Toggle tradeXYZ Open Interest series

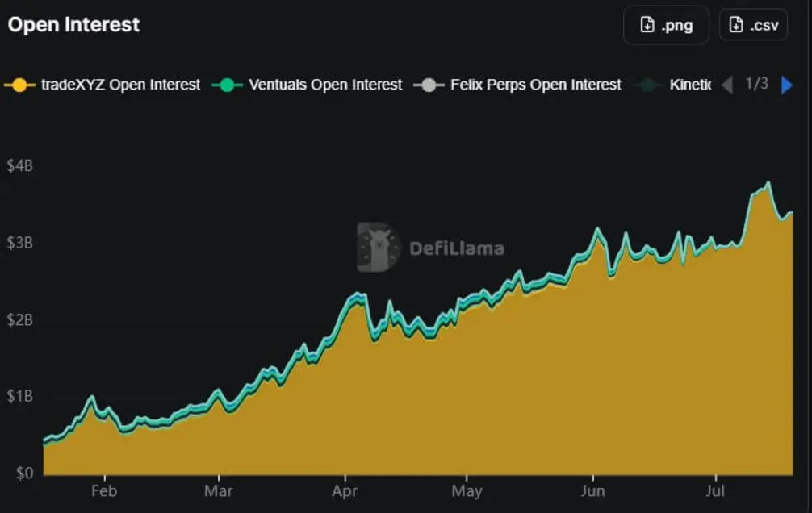pyautogui.click(x=102, y=85)
